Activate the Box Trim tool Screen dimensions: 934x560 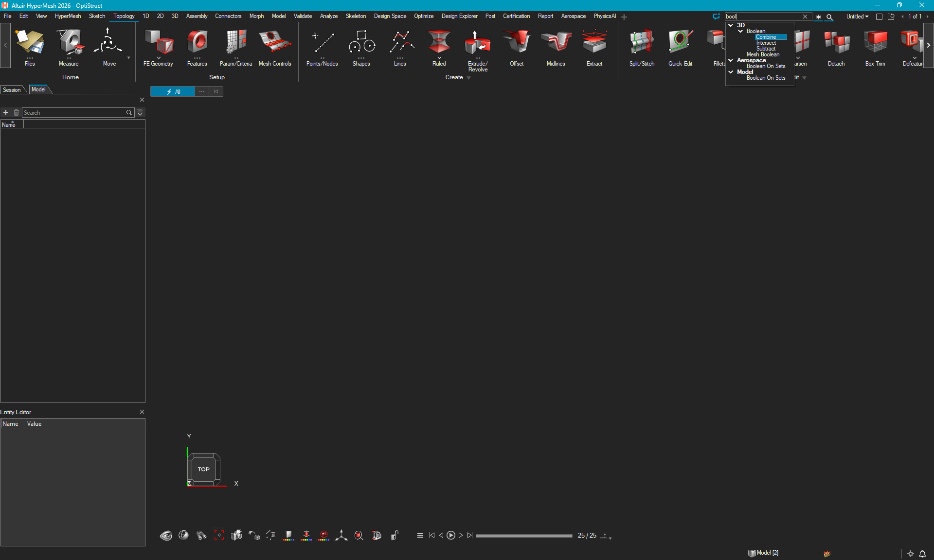click(875, 48)
